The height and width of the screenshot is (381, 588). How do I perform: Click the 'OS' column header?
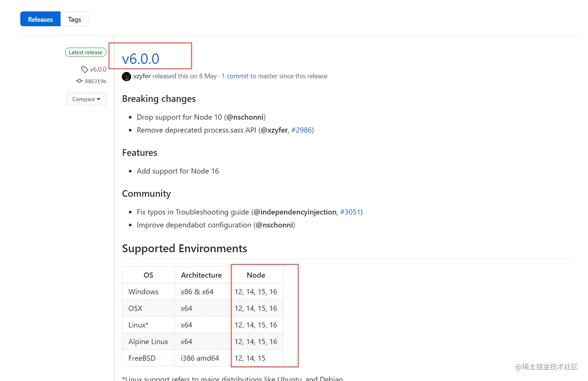coord(148,275)
